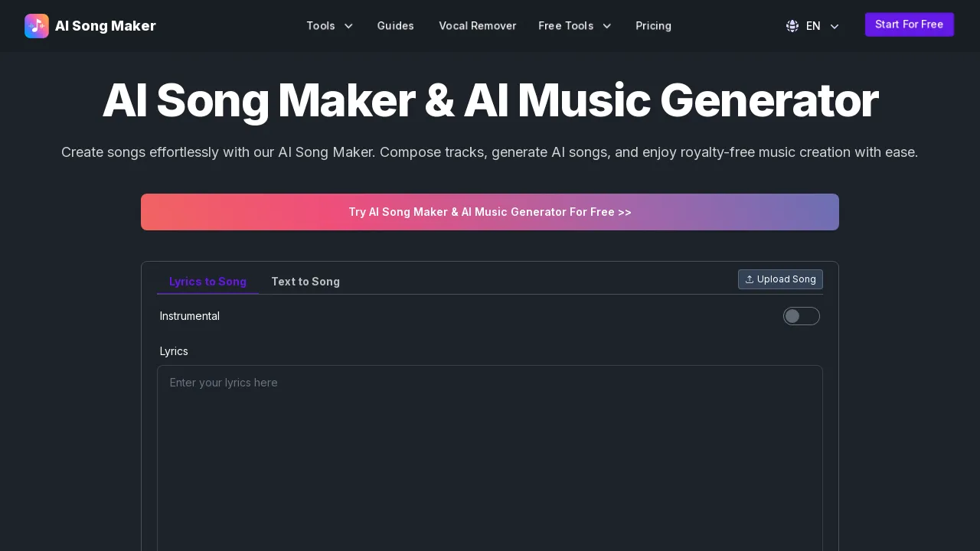Open Tools via its chevron icon
The image size is (980, 551).
pyautogui.click(x=348, y=26)
